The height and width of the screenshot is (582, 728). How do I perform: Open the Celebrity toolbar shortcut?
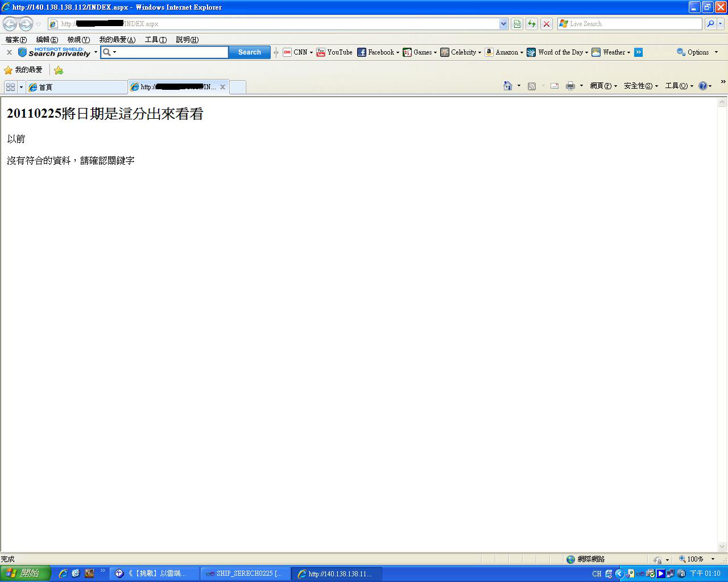pyautogui.click(x=461, y=52)
